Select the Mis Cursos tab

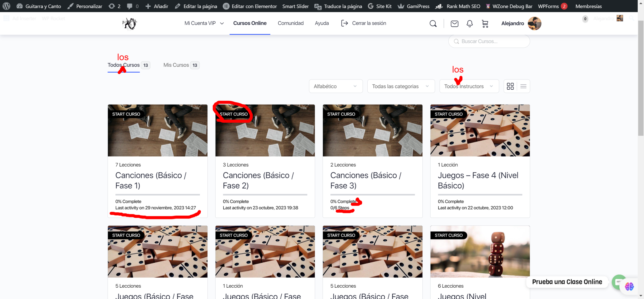point(181,65)
